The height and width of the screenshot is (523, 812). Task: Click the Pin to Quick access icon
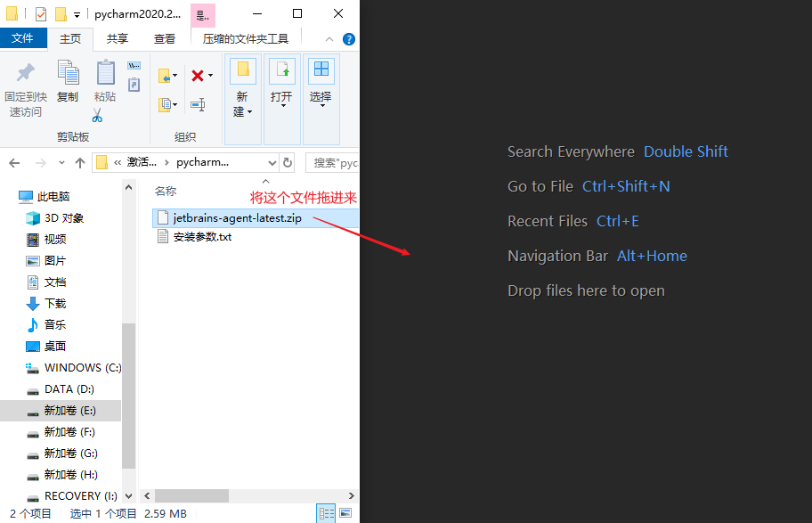pyautogui.click(x=25, y=72)
